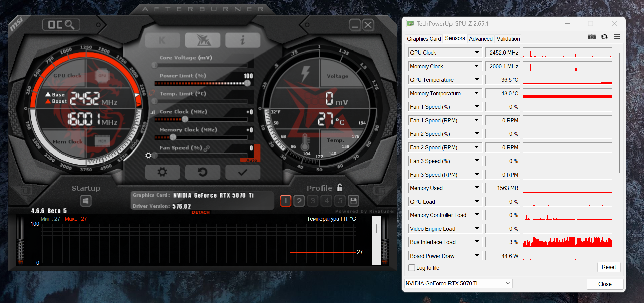644x303 pixels.
Task: Adjust the Core Clock slider
Action: [x=201, y=119]
